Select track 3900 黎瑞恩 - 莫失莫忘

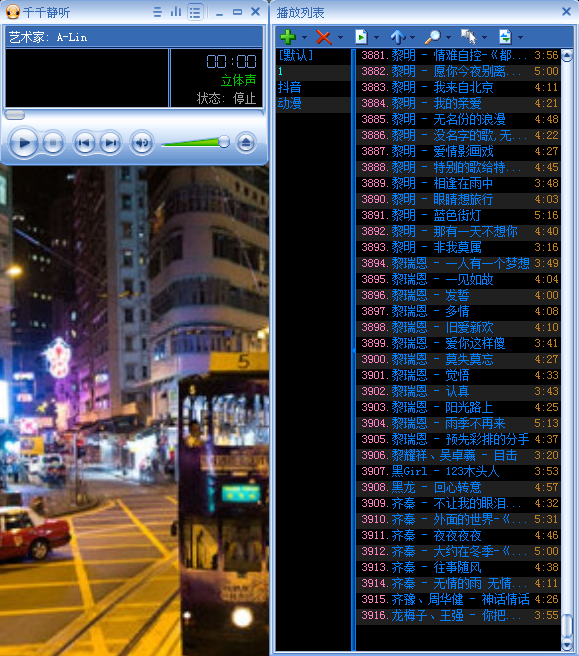point(459,359)
